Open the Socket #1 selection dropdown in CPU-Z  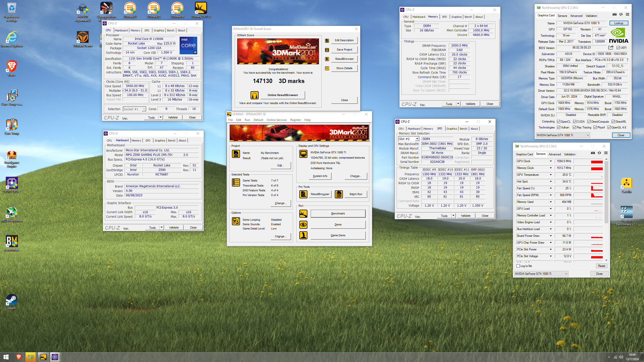[134, 109]
